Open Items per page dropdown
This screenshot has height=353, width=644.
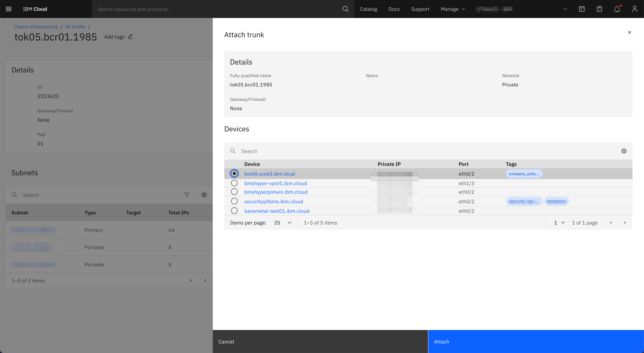(x=282, y=223)
